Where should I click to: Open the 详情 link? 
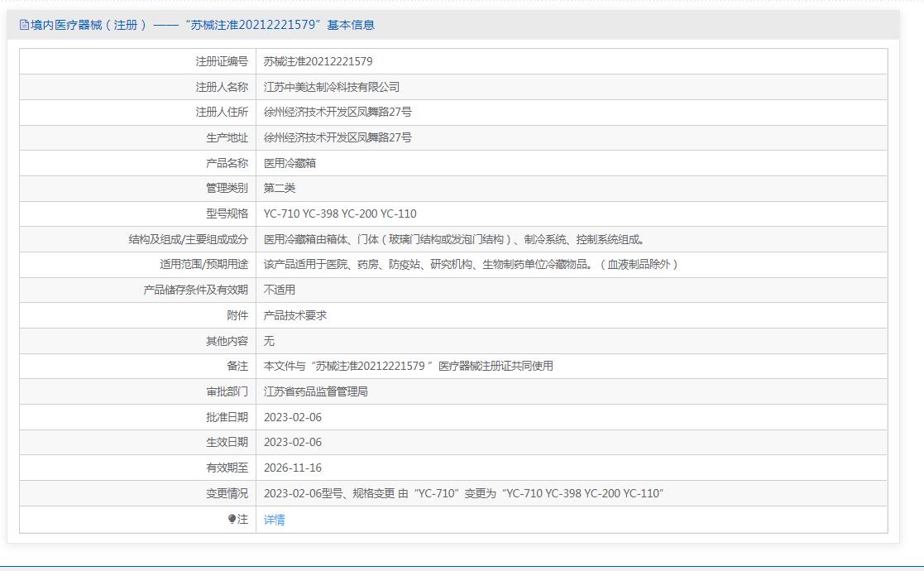(274, 520)
